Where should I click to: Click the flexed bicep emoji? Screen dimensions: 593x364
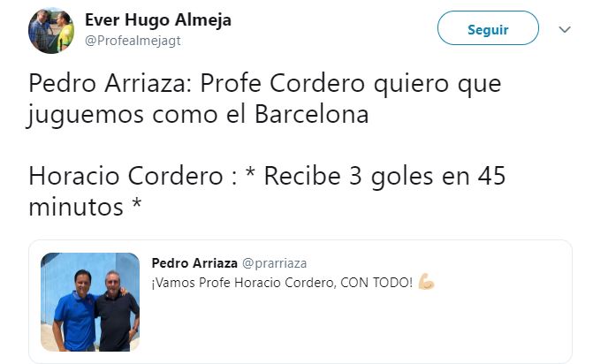(x=426, y=282)
